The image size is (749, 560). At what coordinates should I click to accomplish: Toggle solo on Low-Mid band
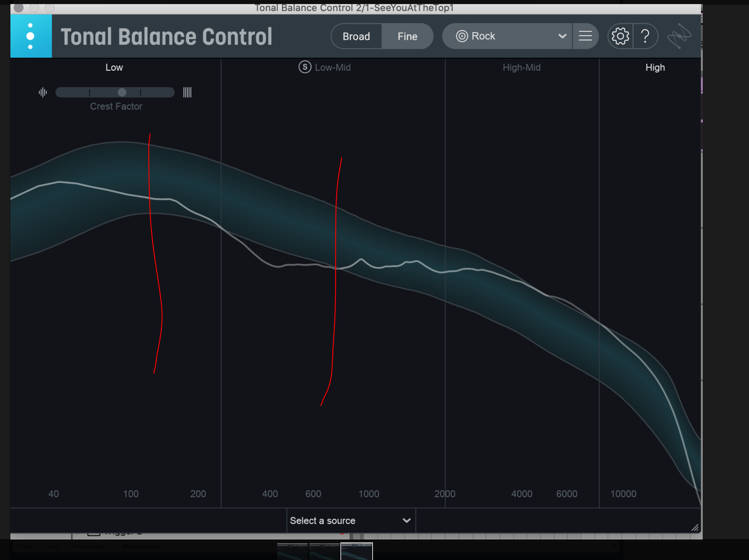[305, 67]
